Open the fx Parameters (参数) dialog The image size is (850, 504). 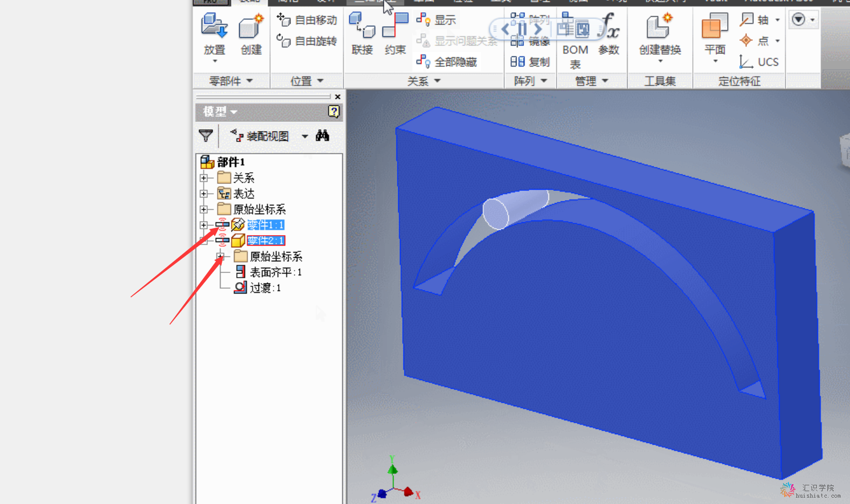click(609, 34)
